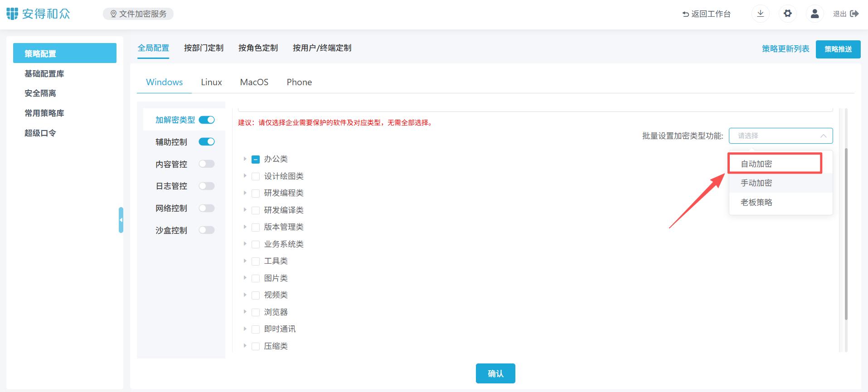Select the Windows platform tab
Viewport: 868px width, 392px height.
165,82
